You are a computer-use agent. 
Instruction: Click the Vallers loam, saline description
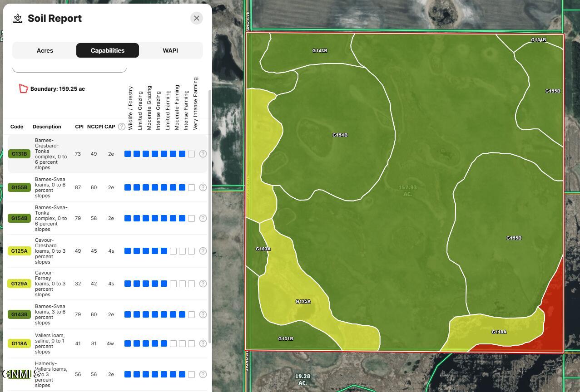(50, 343)
